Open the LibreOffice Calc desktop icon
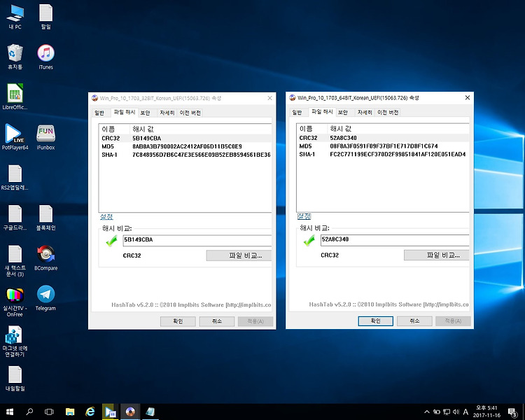525x420 pixels. (x=15, y=97)
